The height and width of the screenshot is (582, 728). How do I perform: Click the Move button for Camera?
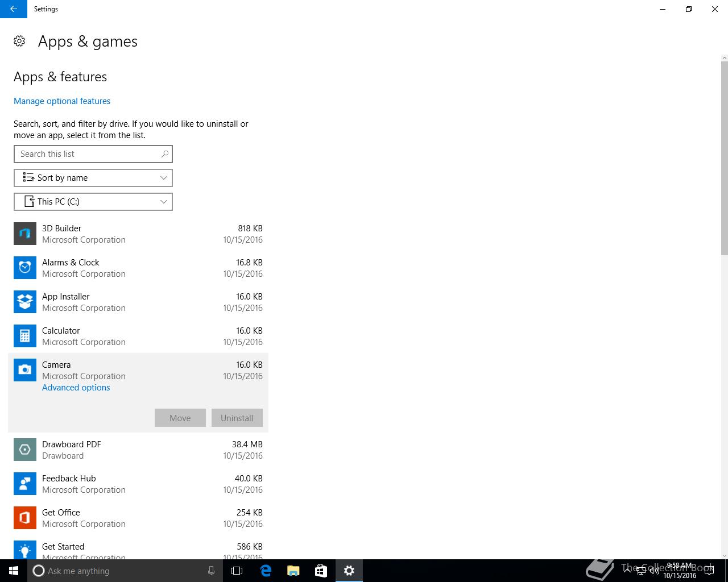(x=180, y=418)
